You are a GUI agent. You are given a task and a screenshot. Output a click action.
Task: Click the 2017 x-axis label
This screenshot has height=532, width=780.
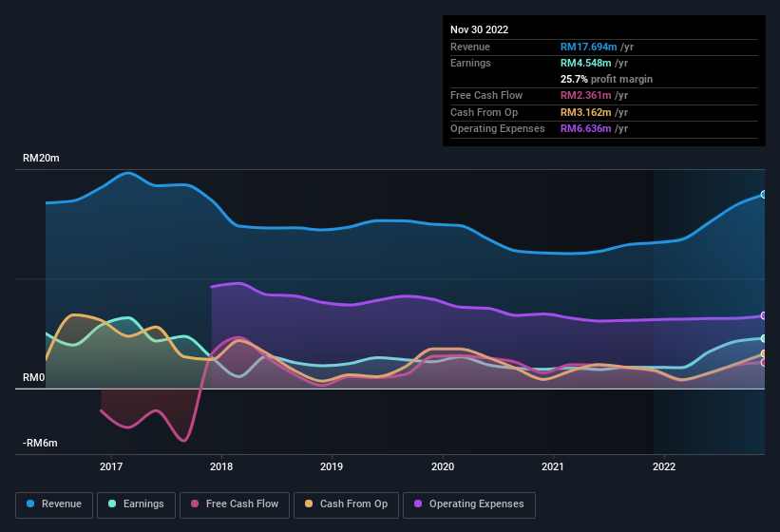tap(111, 466)
